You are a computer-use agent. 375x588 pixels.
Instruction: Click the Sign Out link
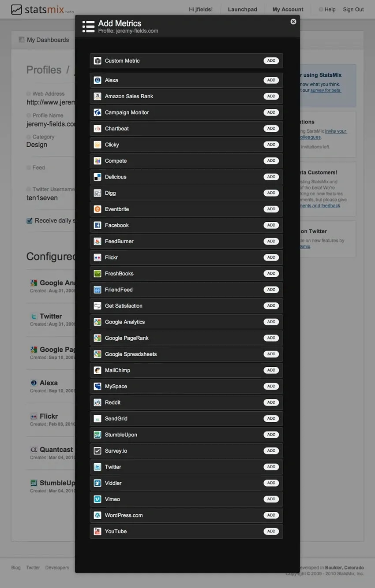click(353, 9)
